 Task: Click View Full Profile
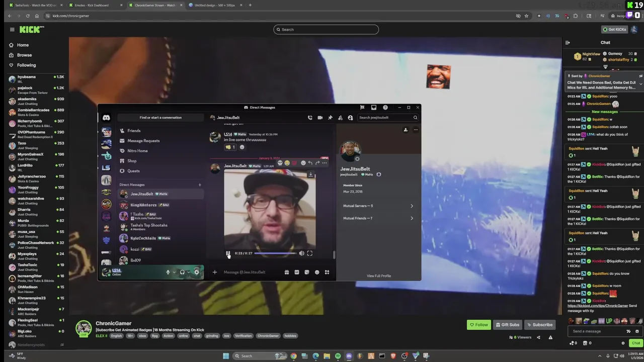pos(379,276)
